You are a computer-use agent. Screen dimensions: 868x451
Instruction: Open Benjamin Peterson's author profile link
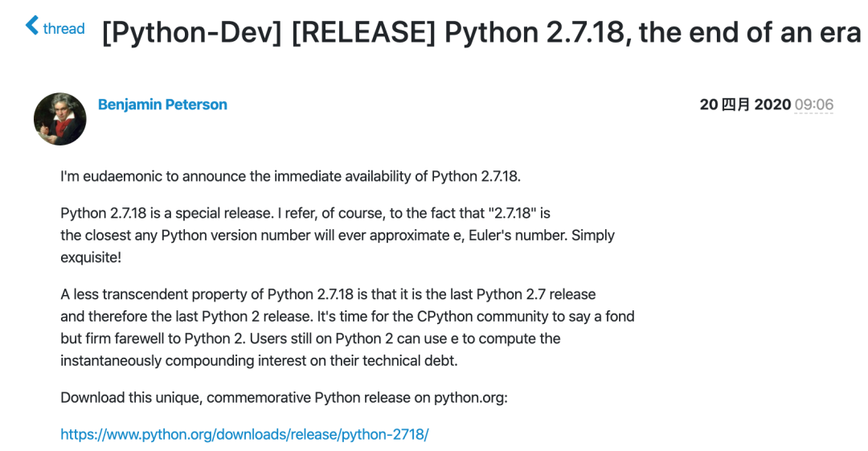162,105
